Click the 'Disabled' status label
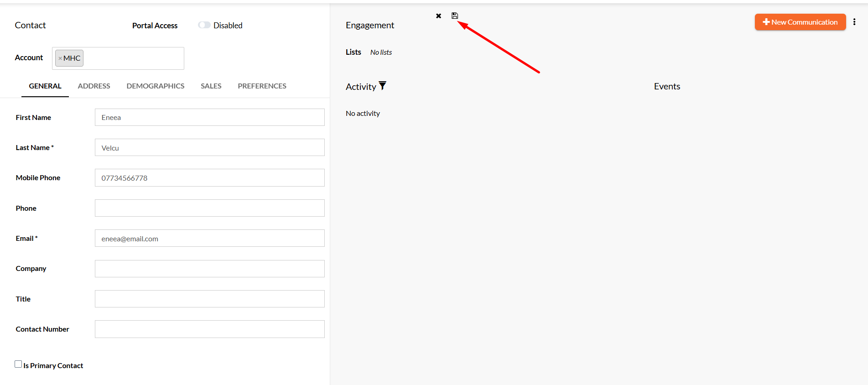Screen dimensions: 868x385 click(228, 26)
